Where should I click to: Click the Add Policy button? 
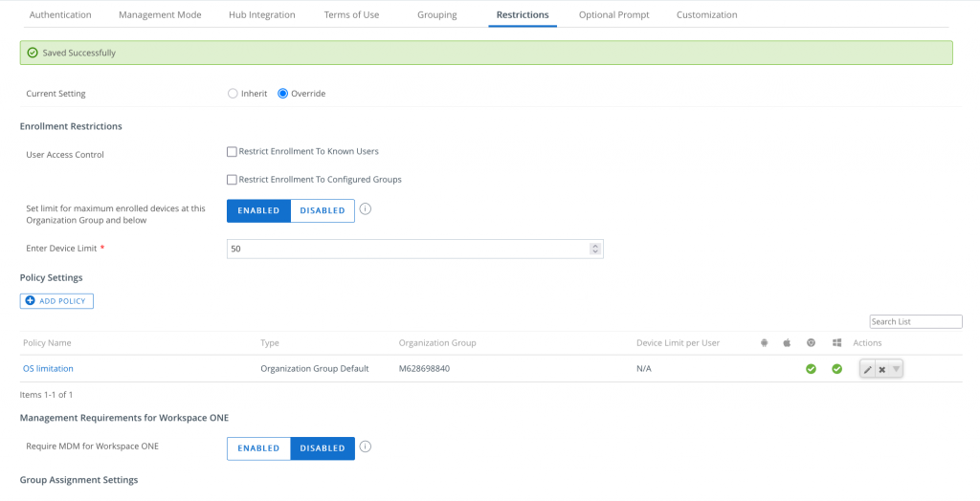(x=56, y=301)
